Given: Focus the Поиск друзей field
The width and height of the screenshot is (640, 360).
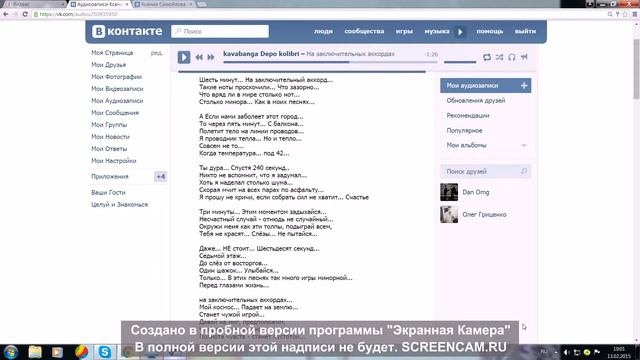Looking at the screenshot, I should 485,172.
